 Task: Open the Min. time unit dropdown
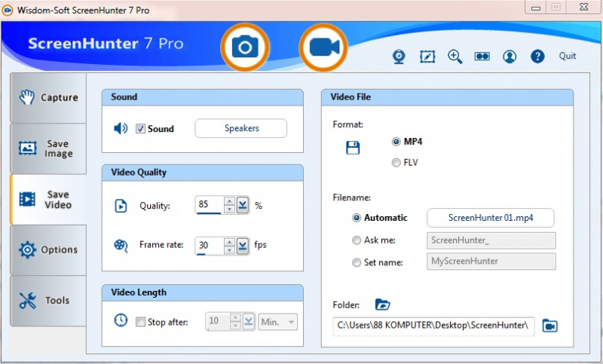(278, 322)
